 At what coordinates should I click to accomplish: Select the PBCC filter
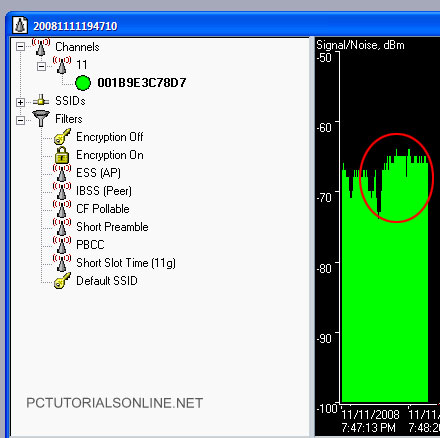90,245
